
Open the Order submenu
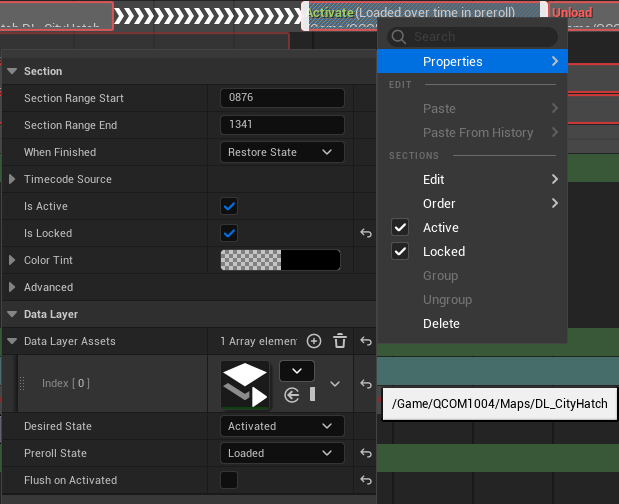tap(472, 204)
